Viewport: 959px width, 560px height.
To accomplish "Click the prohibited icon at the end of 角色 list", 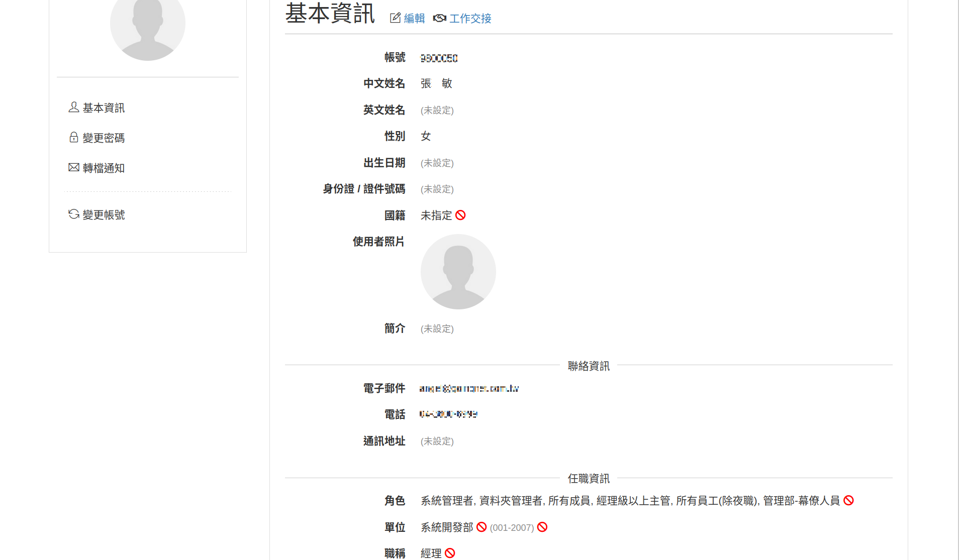I will tap(848, 500).
